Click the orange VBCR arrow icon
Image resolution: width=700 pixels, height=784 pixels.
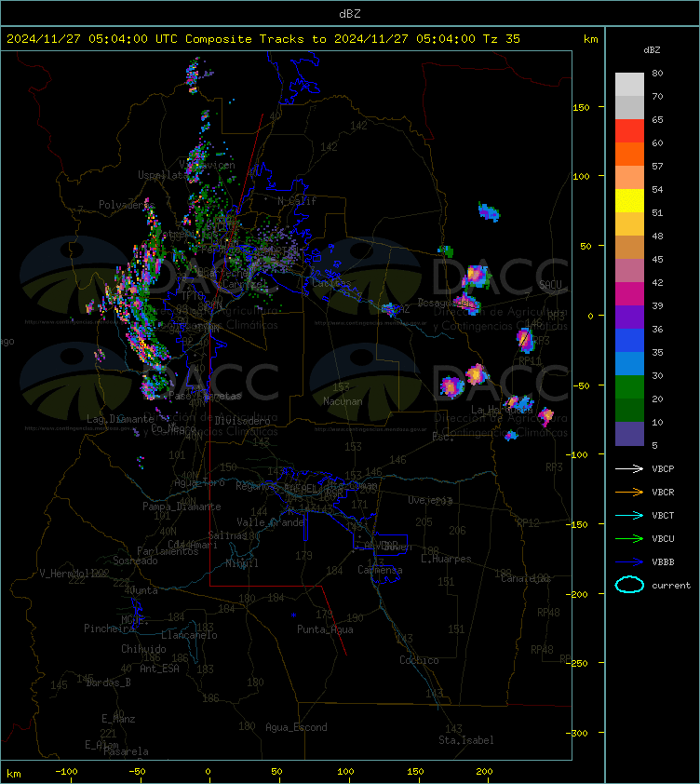tap(629, 492)
